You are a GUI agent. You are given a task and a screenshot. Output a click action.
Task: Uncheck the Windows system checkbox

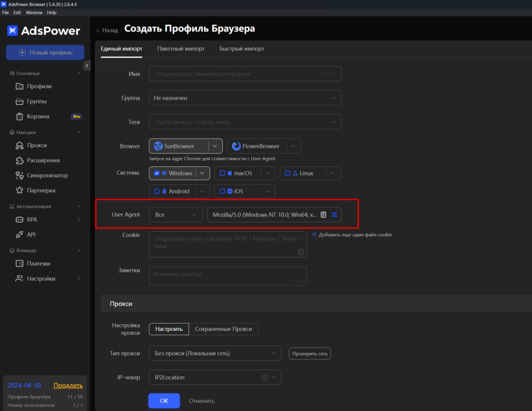[x=157, y=173]
